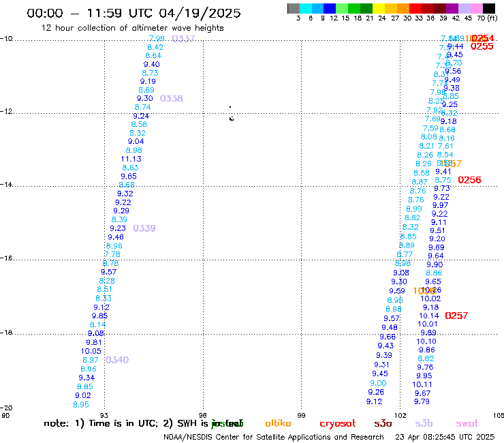Click the wave height value 10.14
Viewport: 504px width, 443px height.
point(429,316)
